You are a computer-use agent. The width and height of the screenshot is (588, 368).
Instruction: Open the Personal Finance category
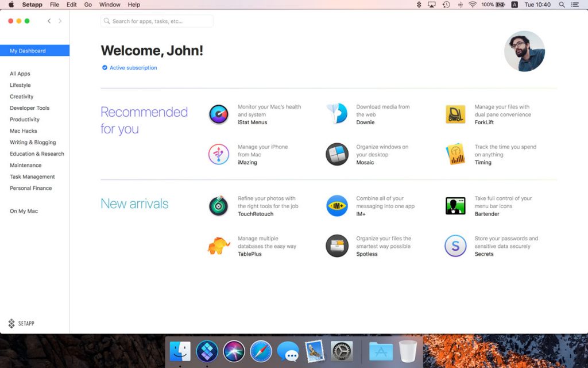[x=31, y=188]
